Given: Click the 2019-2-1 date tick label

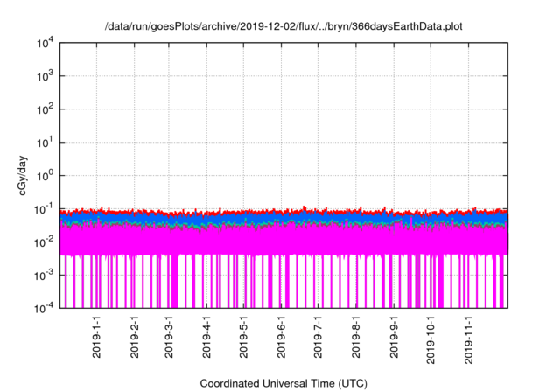Looking at the screenshot, I should [134, 337].
